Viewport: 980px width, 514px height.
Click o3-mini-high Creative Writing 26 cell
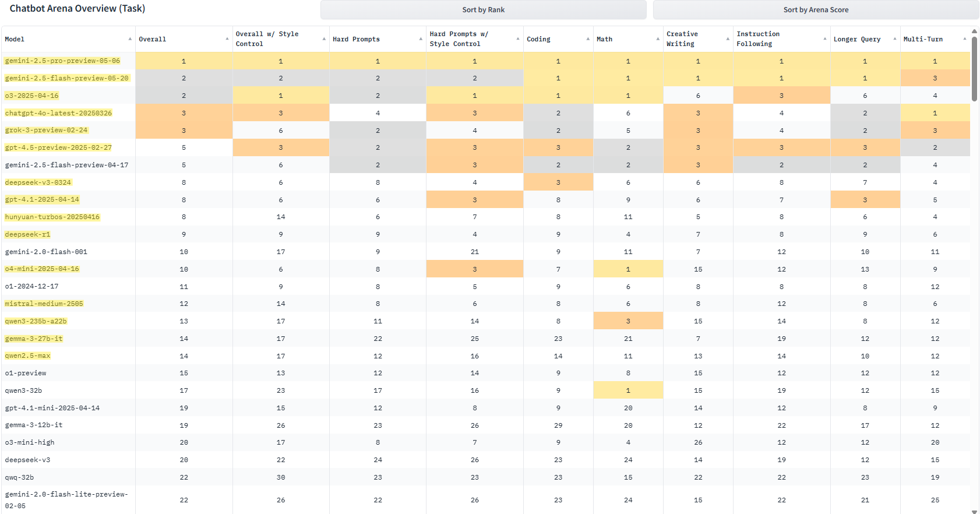(x=698, y=442)
